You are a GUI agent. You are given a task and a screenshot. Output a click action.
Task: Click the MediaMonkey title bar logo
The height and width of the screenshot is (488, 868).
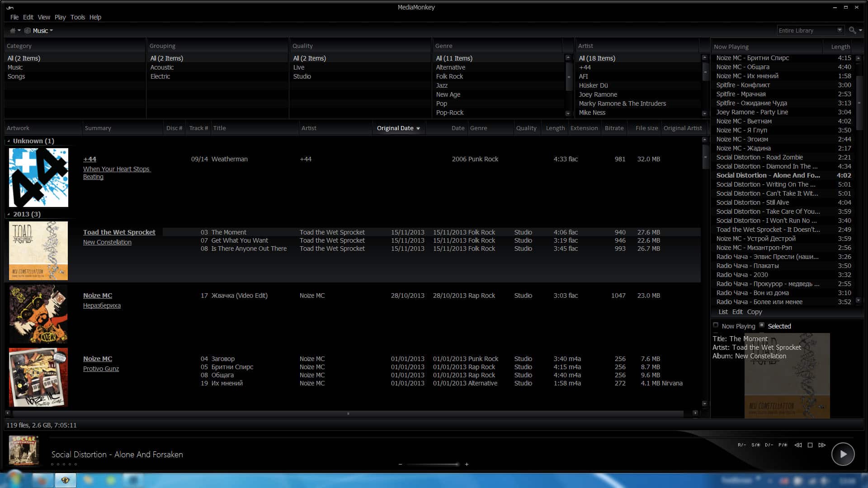click(10, 8)
